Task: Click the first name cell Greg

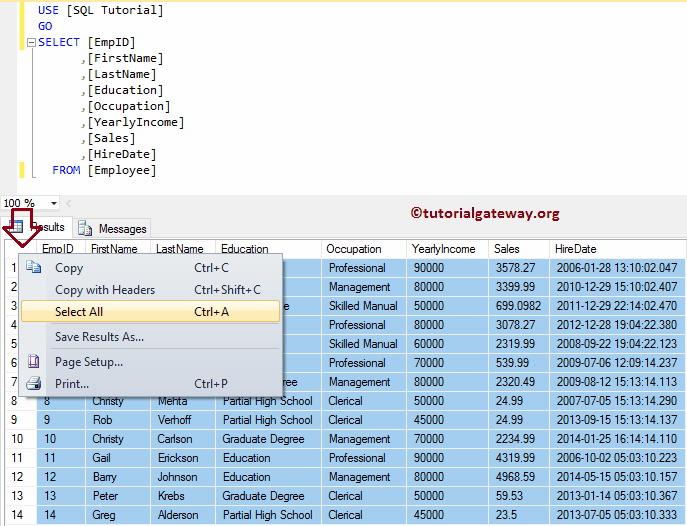Action: pyautogui.click(x=117, y=515)
